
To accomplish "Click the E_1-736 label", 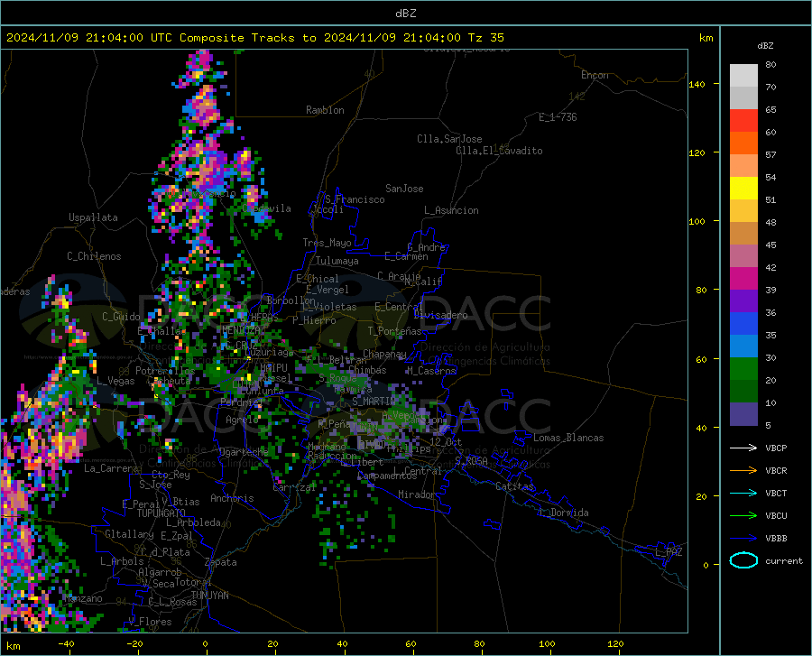I will coord(558,117).
